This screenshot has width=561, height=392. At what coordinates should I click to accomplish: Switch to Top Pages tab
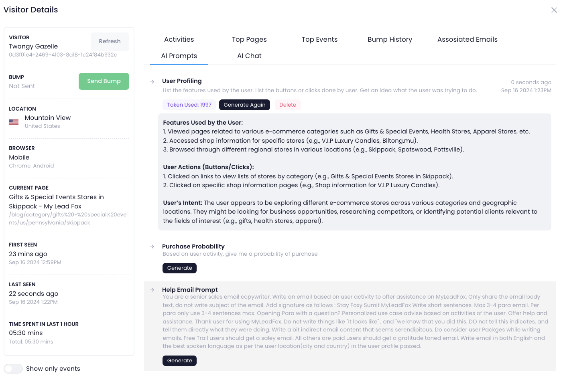[x=249, y=39]
